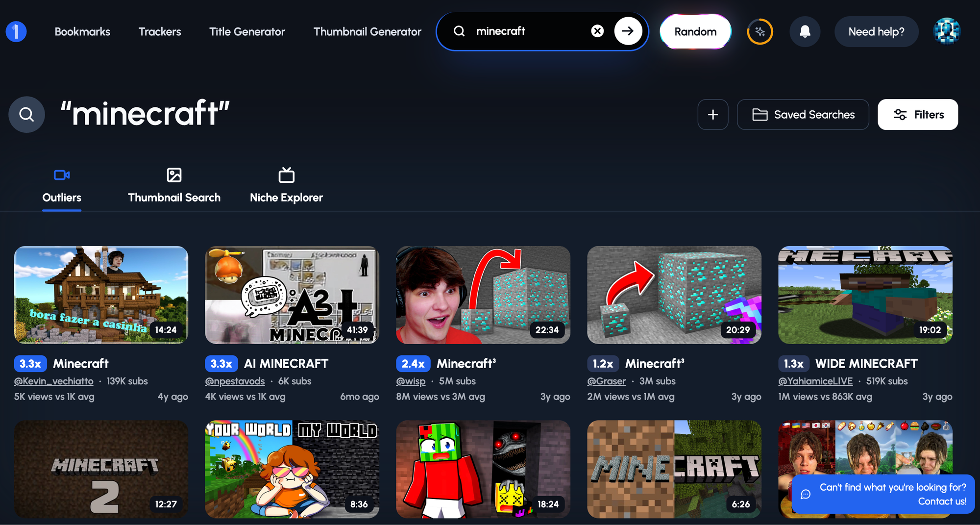Open the chat Contact us widget
The image size is (980, 525).
[x=882, y=494]
